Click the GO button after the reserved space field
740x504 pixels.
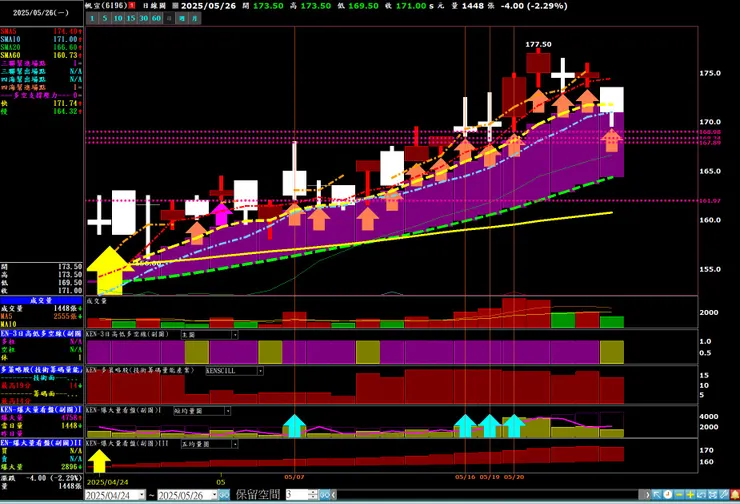pos(324,495)
